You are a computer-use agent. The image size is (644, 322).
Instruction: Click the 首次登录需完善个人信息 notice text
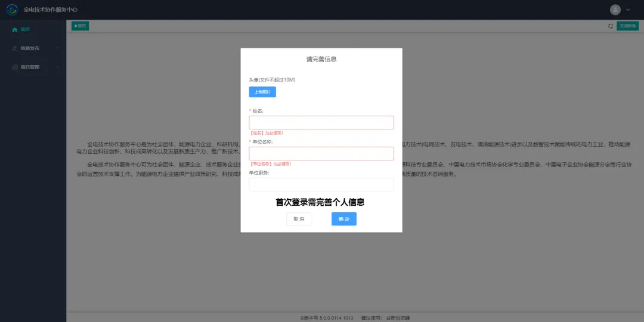pos(320,202)
